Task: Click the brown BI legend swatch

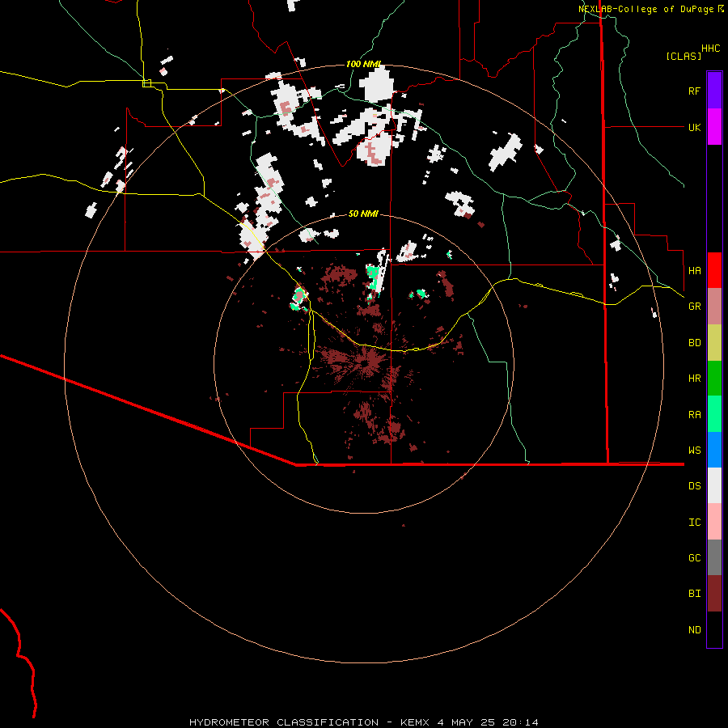Action: tap(714, 594)
